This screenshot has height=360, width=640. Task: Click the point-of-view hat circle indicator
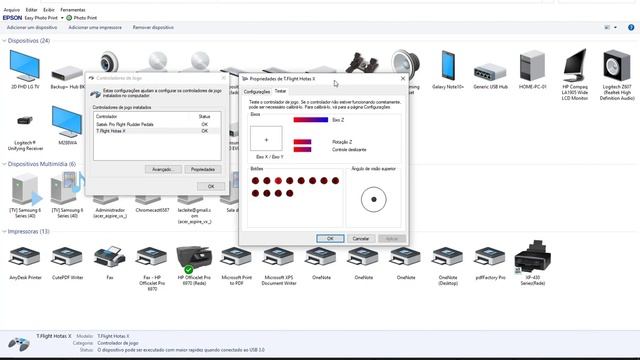(373, 200)
